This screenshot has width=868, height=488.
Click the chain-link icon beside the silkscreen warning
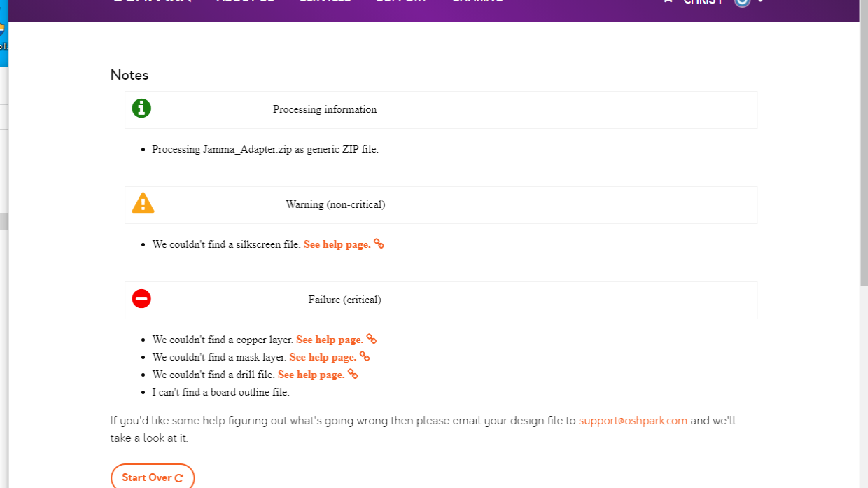[379, 244]
